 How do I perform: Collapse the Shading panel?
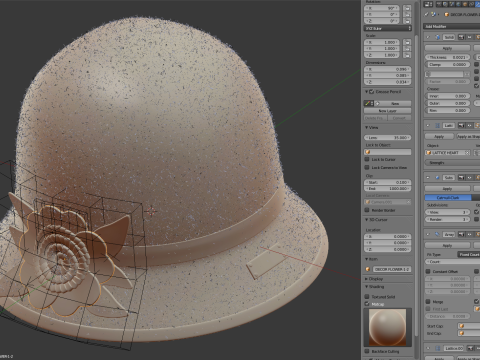(x=366, y=287)
